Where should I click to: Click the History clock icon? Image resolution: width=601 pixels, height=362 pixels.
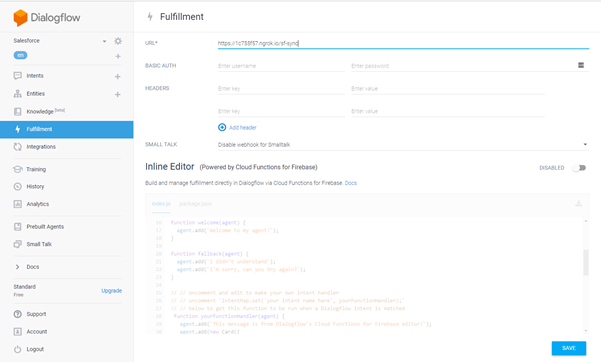tap(18, 186)
